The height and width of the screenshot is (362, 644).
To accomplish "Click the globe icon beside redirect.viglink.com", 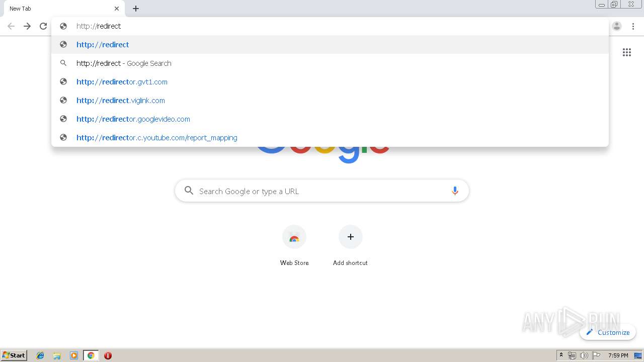I will click(x=63, y=100).
